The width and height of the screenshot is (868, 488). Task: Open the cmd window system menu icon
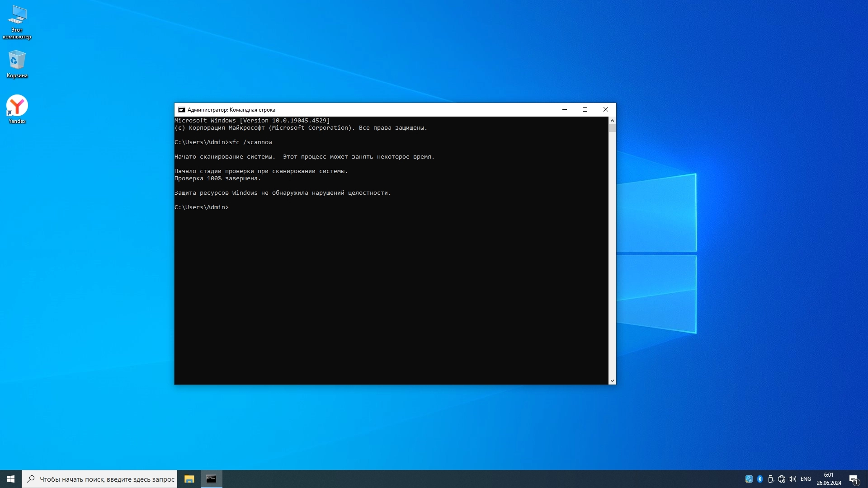(x=181, y=110)
